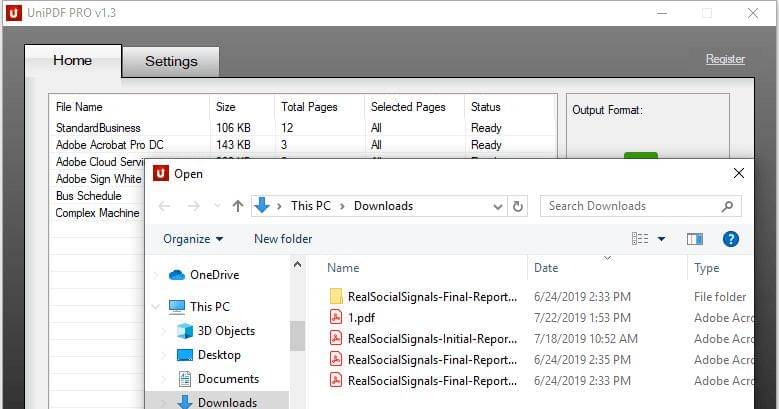Screen dimensions: 779x409
Task: Click the 3D Objects cube icon
Action: pyautogui.click(x=185, y=330)
